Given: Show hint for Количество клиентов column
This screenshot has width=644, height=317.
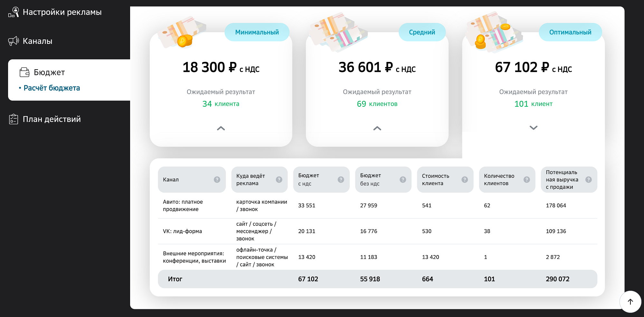Looking at the screenshot, I should [x=526, y=180].
